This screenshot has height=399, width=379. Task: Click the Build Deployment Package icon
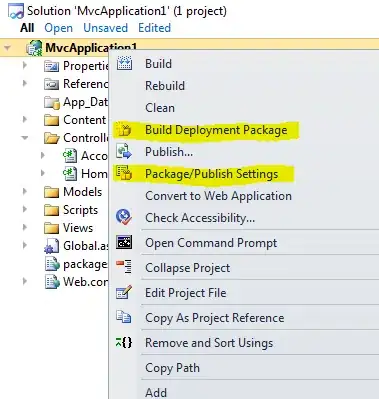pyautogui.click(x=124, y=130)
